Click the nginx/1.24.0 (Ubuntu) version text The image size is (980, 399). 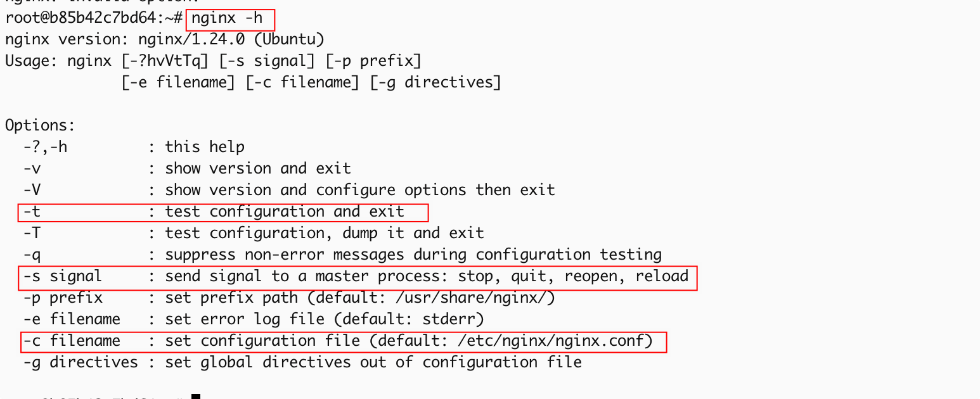click(x=231, y=40)
